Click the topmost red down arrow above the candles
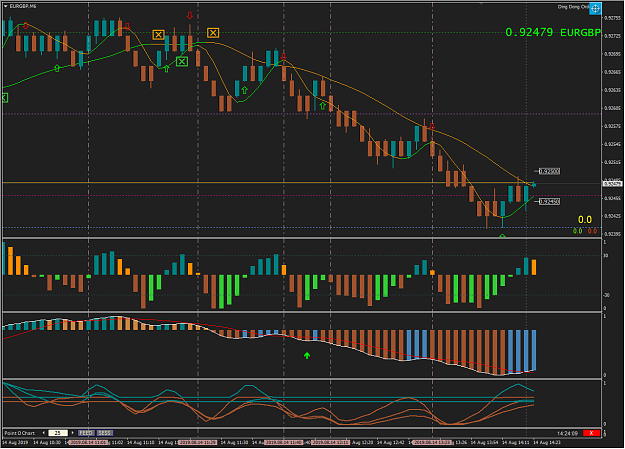625x449 pixels. (x=190, y=16)
